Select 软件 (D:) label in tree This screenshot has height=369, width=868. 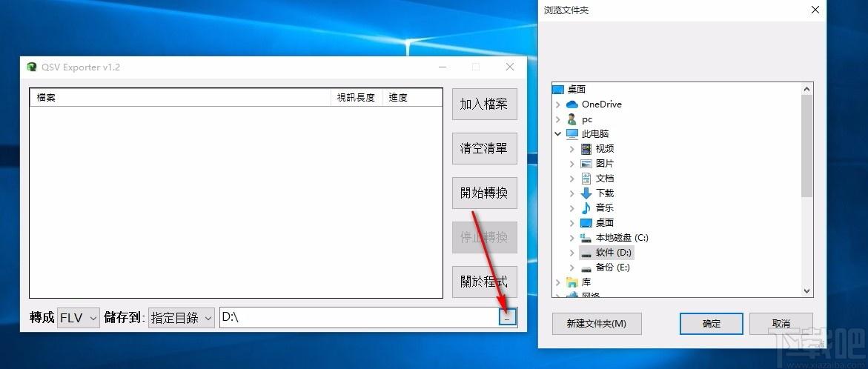[613, 253]
